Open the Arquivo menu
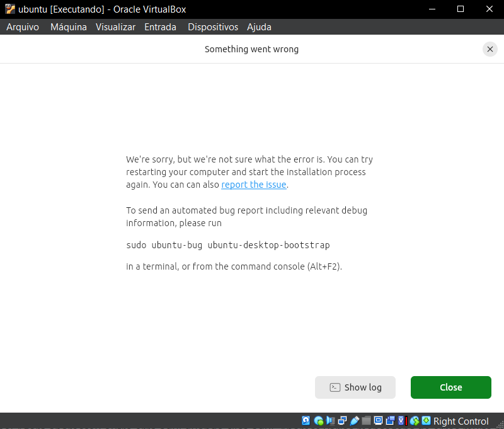The image size is (504, 429). click(23, 27)
